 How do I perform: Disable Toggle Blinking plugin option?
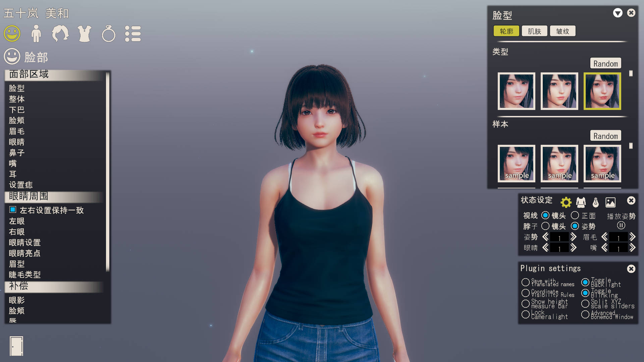pos(585,293)
